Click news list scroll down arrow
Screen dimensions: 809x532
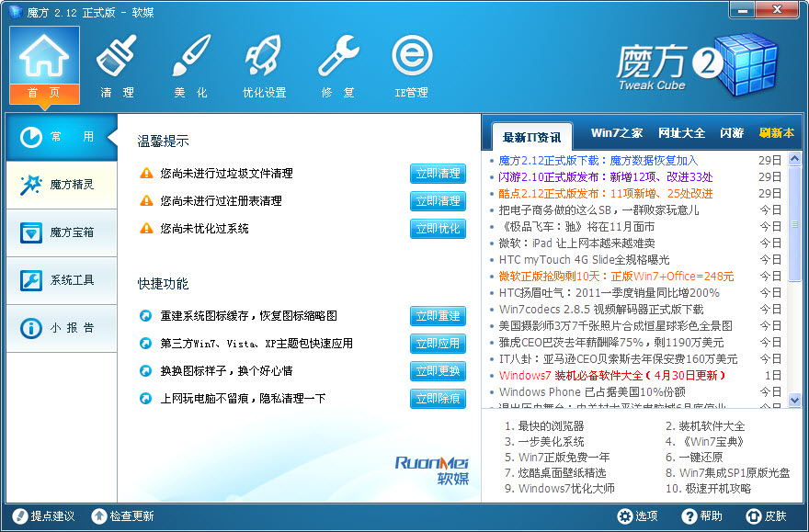click(794, 400)
